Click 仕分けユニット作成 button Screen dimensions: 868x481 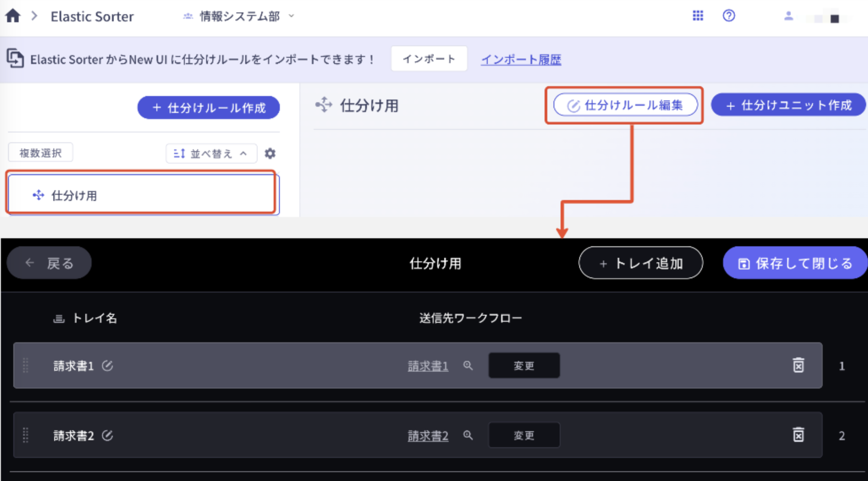click(x=788, y=105)
